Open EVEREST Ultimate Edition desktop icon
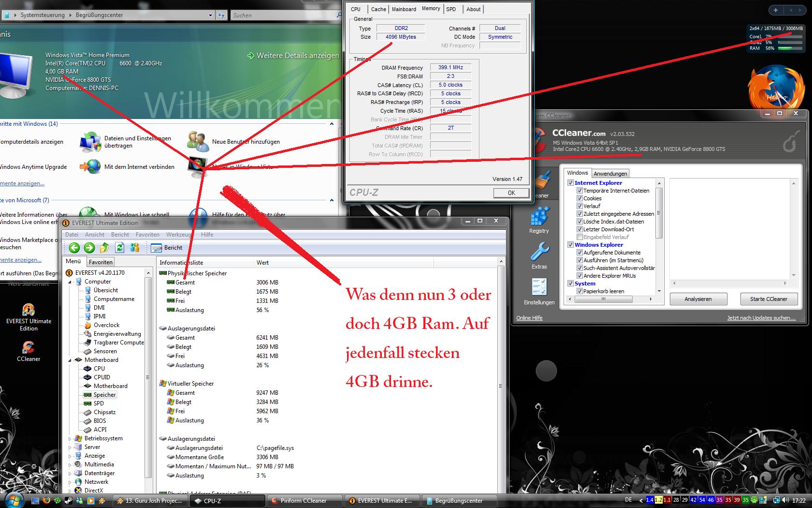Screen dimensions: 812x508 tap(29, 317)
